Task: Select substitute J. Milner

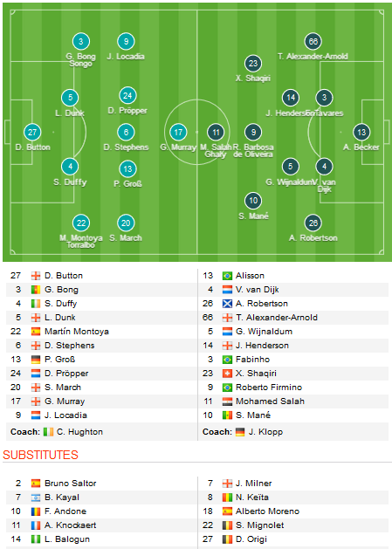Action: [254, 484]
